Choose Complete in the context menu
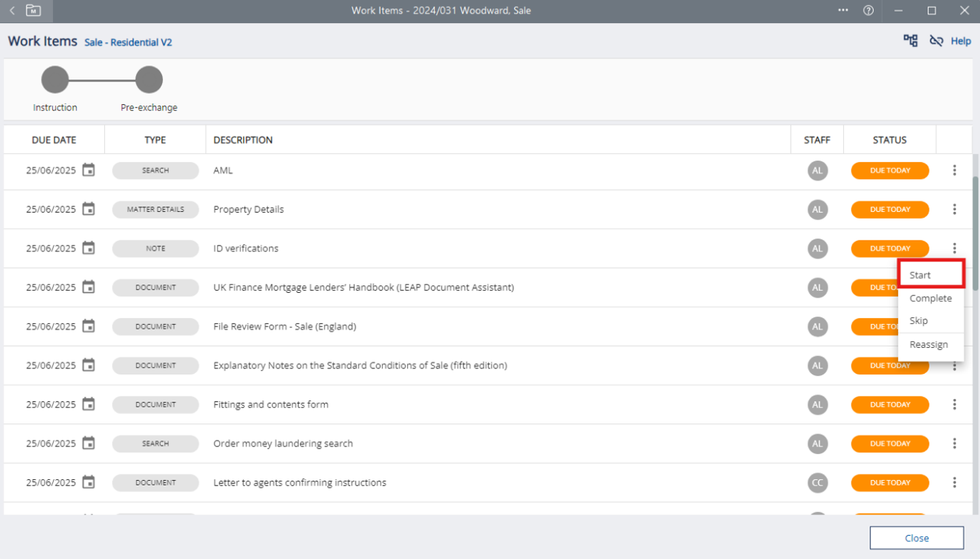 tap(930, 298)
